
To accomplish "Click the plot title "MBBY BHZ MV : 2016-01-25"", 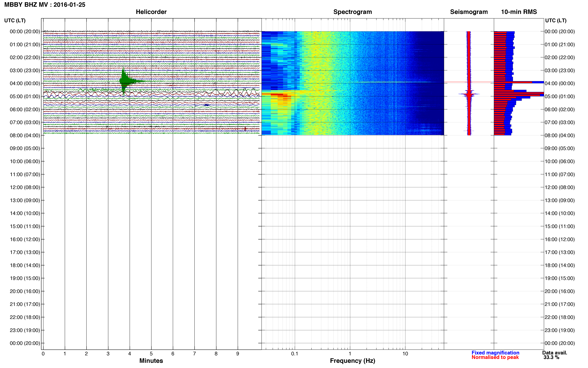I will point(45,5).
